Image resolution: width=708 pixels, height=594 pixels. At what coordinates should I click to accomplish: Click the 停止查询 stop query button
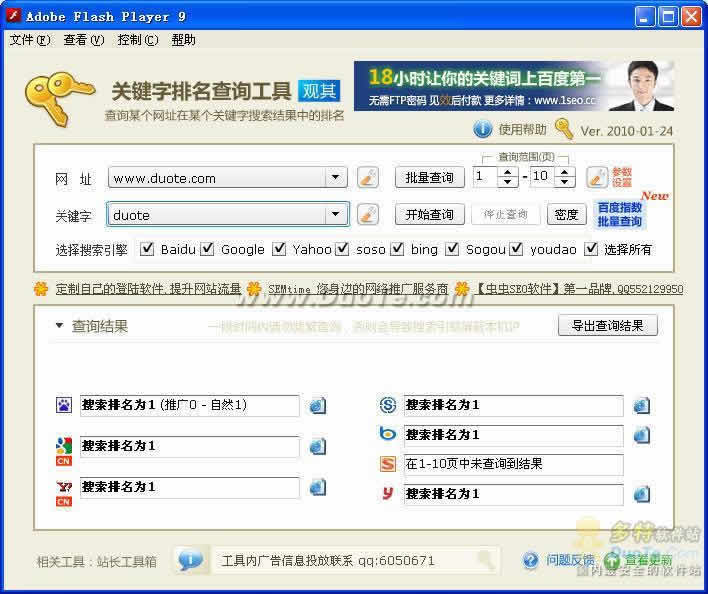coord(505,214)
